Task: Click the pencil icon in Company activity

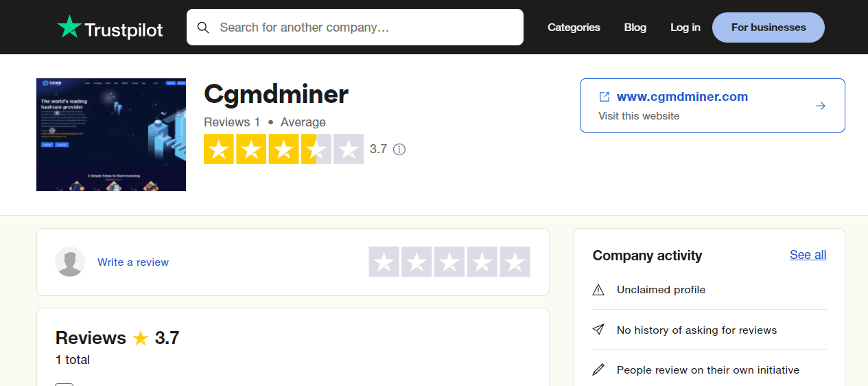Action: click(598, 370)
